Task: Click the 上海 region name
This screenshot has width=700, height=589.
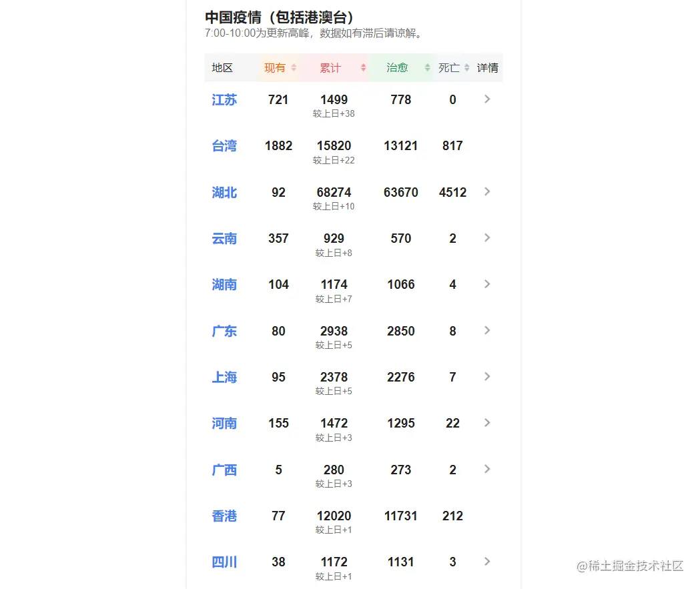Action: (224, 377)
